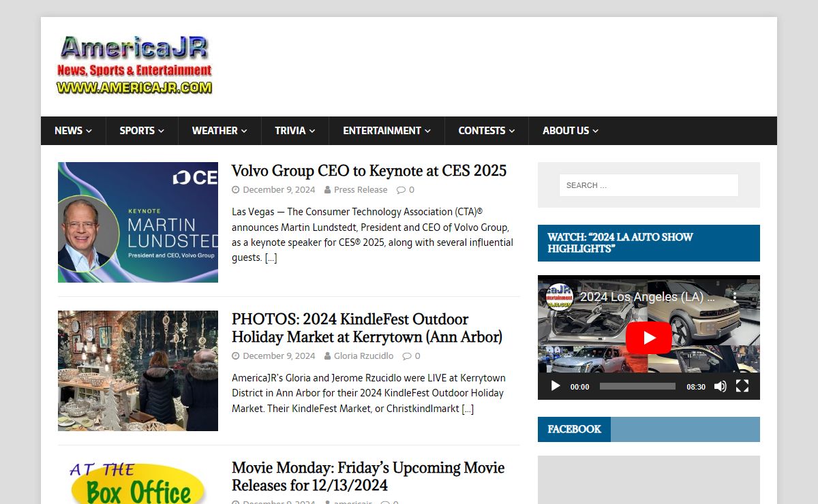
Task: Expand the ABOUT US dropdown
Action: (570, 131)
